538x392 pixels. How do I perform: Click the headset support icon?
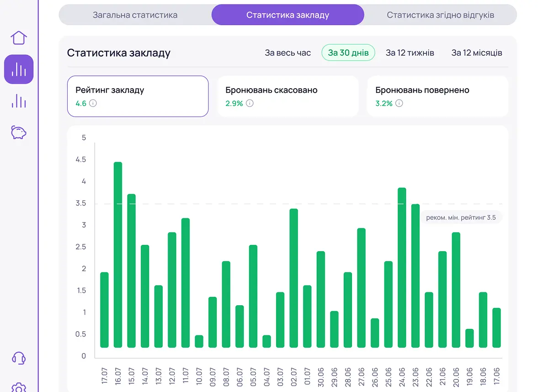(19, 358)
